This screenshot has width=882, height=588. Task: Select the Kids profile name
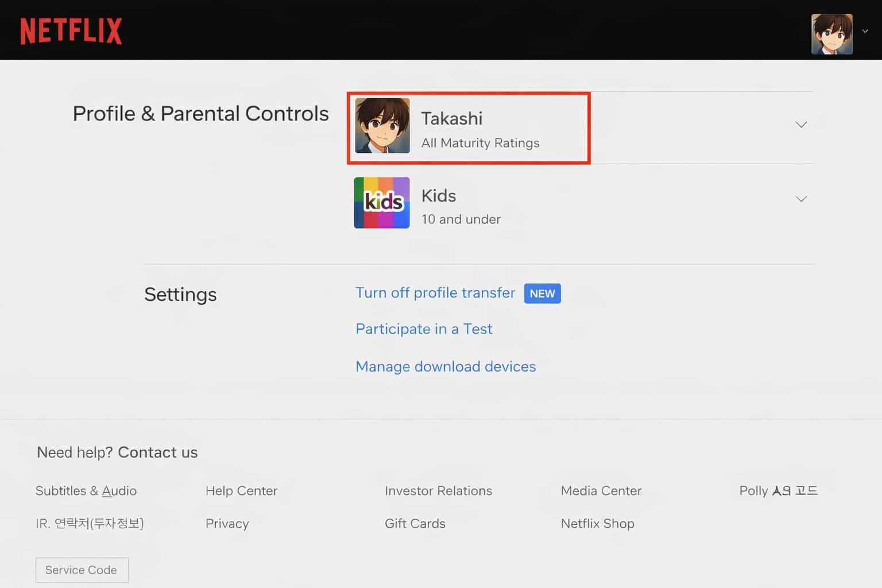(439, 196)
